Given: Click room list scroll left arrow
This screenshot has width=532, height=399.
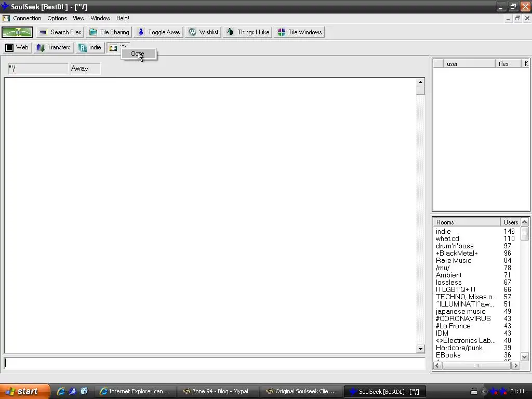Looking at the screenshot, I should pos(437,365).
